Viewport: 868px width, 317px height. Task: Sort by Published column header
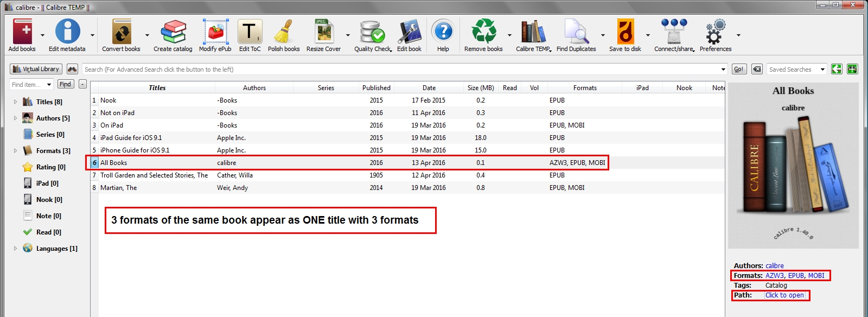(x=376, y=87)
